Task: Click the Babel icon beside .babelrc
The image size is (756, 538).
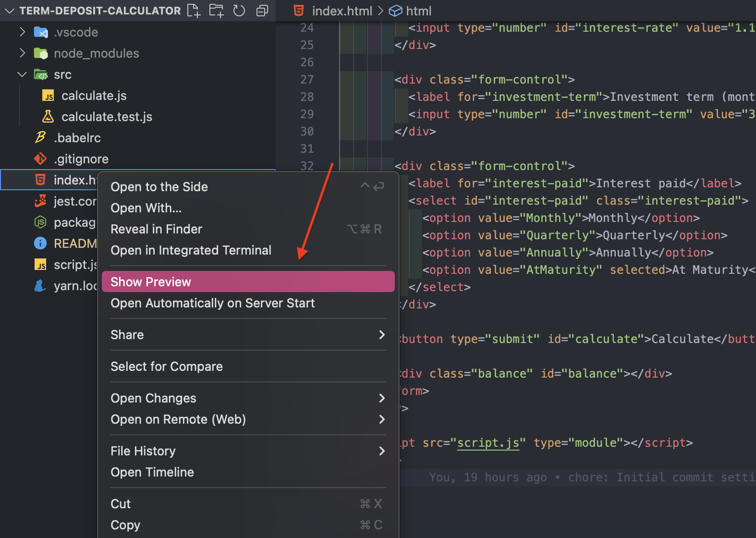Action: tap(40, 138)
